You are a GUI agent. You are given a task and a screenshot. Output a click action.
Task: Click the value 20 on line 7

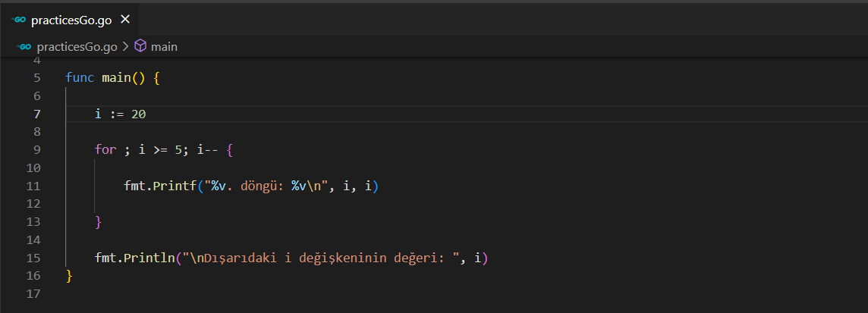click(138, 114)
